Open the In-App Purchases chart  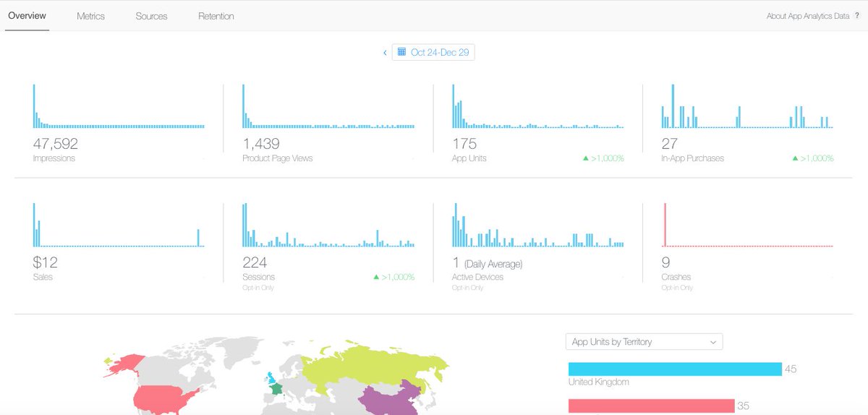(747, 106)
